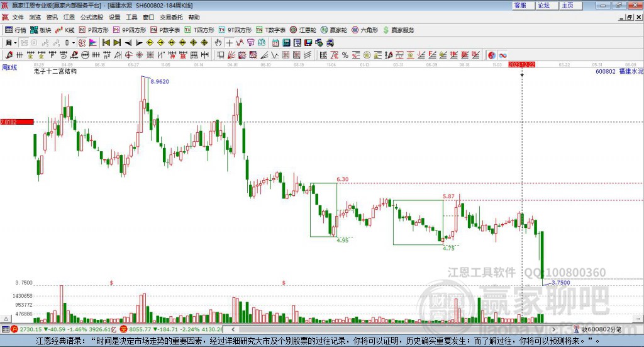Image resolution: width=644 pixels, height=347 pixels.
Task: Open the calendar date tool icon
Action: [x=275, y=43]
